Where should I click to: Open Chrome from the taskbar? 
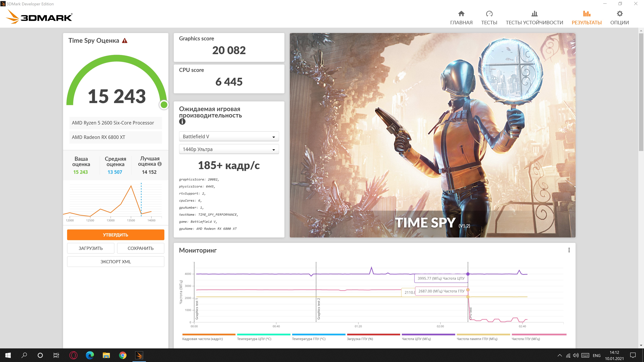122,355
